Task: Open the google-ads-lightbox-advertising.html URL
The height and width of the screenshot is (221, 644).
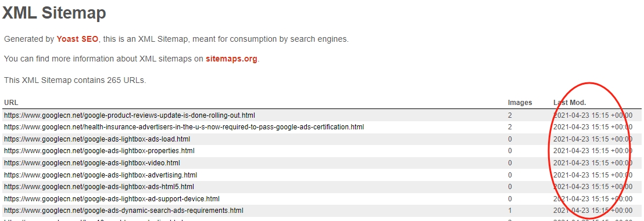Action: 101,175
